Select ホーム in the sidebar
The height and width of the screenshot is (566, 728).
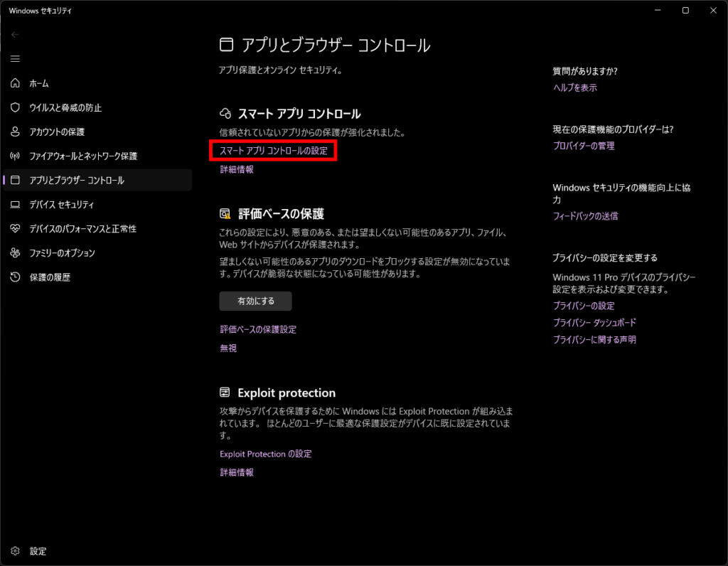[x=39, y=84]
